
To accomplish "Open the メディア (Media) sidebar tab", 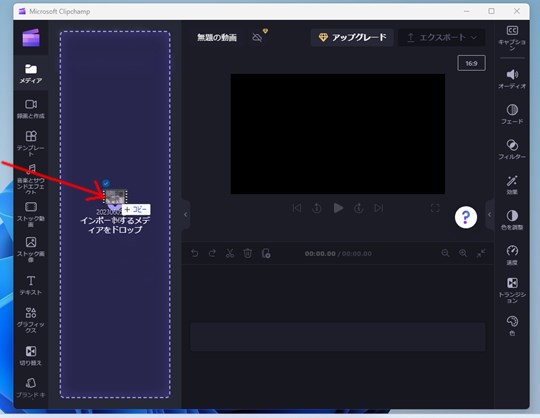I will tap(31, 74).
